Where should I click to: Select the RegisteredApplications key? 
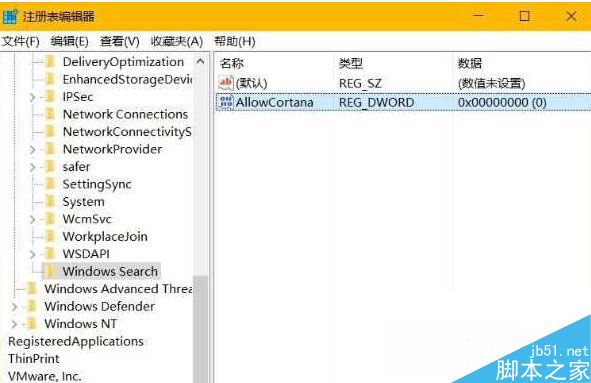pos(76,341)
